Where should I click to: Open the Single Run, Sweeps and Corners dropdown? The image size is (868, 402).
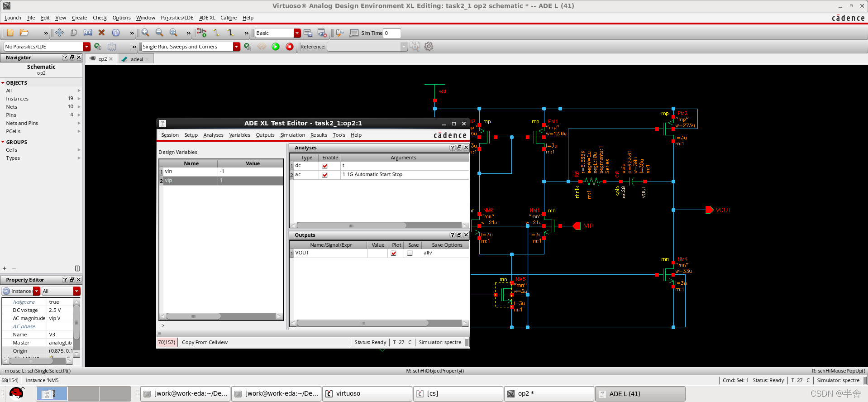tap(237, 47)
